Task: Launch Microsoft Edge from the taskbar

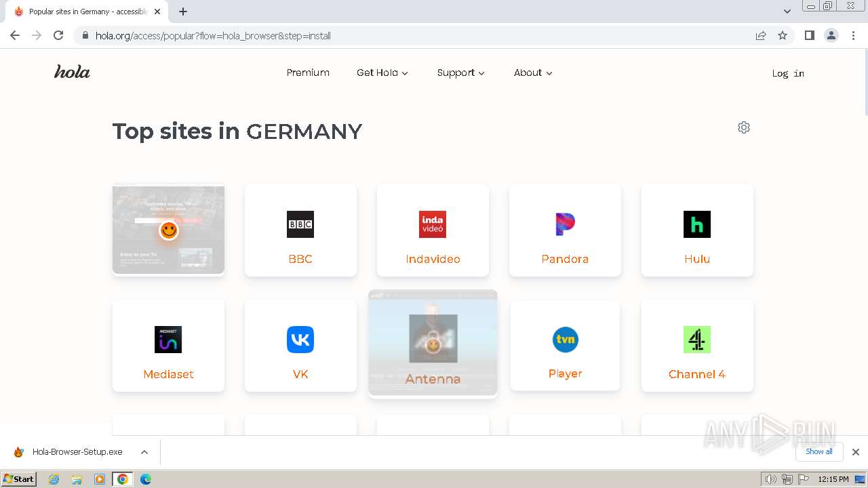Action: pyautogui.click(x=146, y=479)
